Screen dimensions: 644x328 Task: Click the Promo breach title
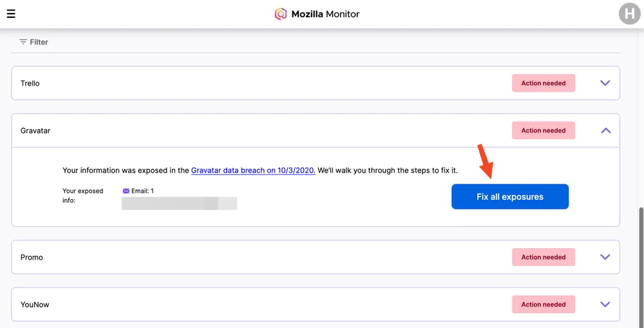[x=32, y=257]
